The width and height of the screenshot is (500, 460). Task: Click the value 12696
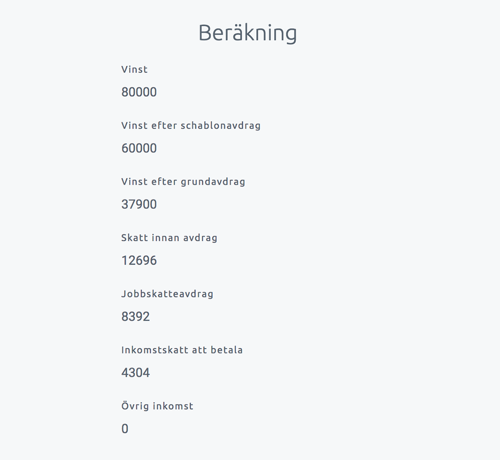pyautogui.click(x=139, y=260)
